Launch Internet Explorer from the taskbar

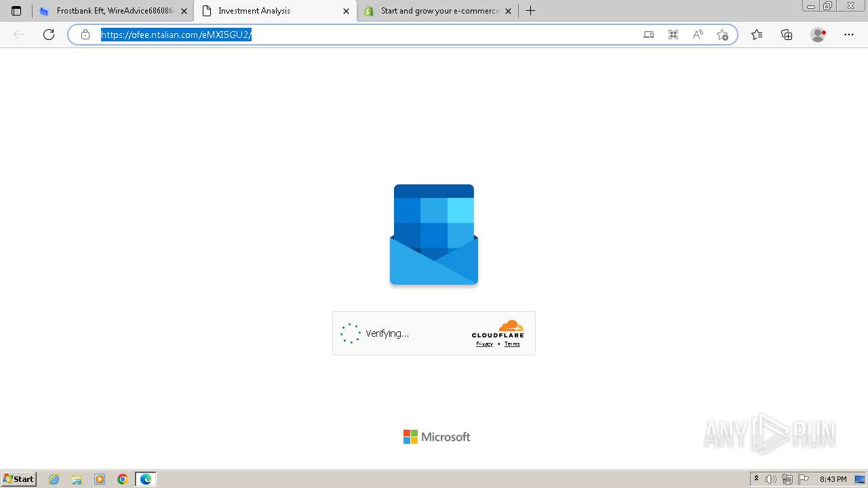coord(54,479)
